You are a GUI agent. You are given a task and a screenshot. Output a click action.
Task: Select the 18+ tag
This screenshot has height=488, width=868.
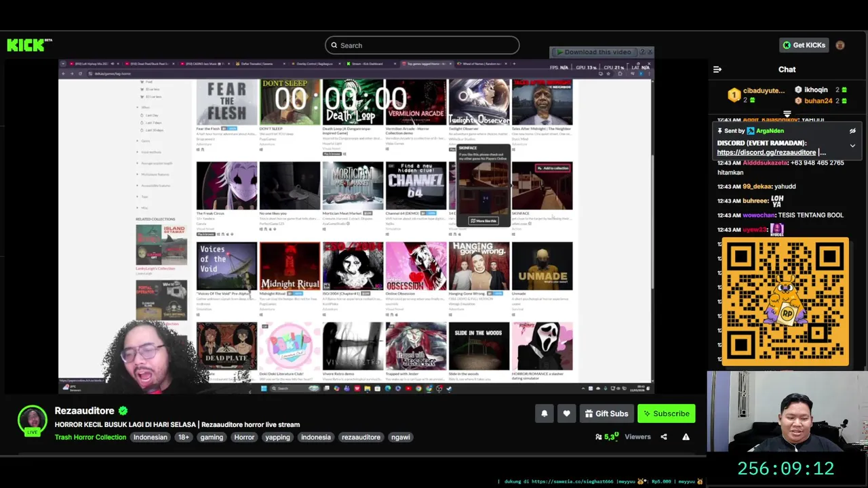[x=184, y=437]
